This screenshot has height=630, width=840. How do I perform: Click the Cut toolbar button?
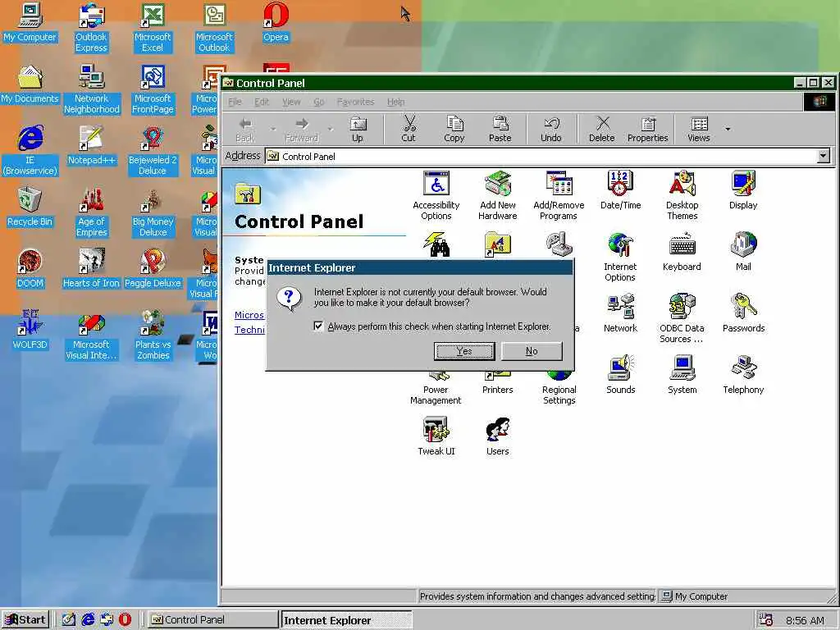coord(409,129)
